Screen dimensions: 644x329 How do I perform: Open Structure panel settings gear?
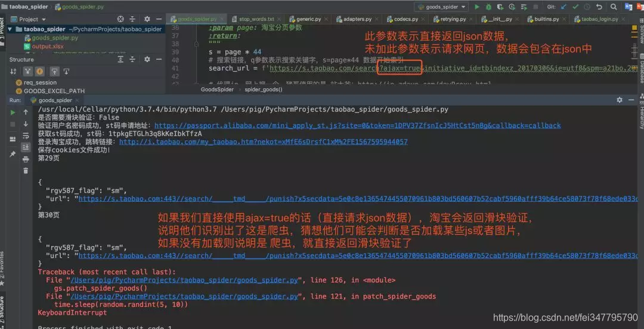(x=147, y=60)
